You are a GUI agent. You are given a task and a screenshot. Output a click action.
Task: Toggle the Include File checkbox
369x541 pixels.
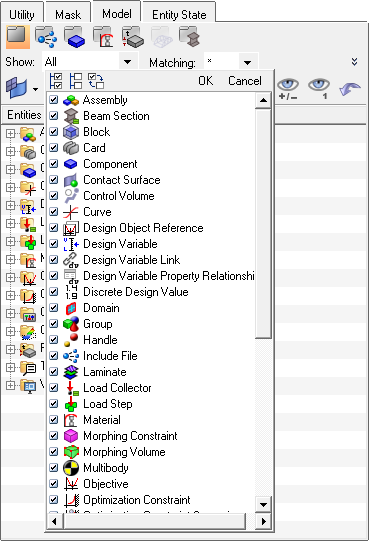[x=54, y=355]
